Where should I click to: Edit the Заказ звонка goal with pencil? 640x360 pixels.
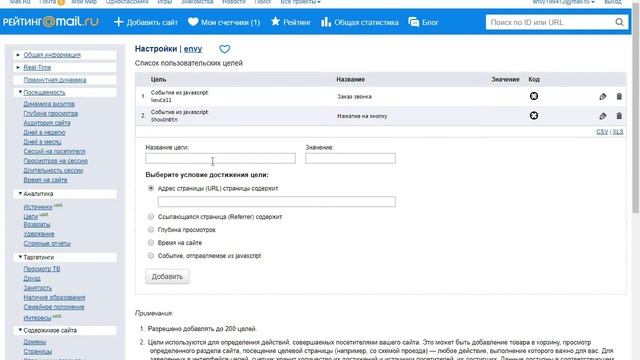point(602,97)
